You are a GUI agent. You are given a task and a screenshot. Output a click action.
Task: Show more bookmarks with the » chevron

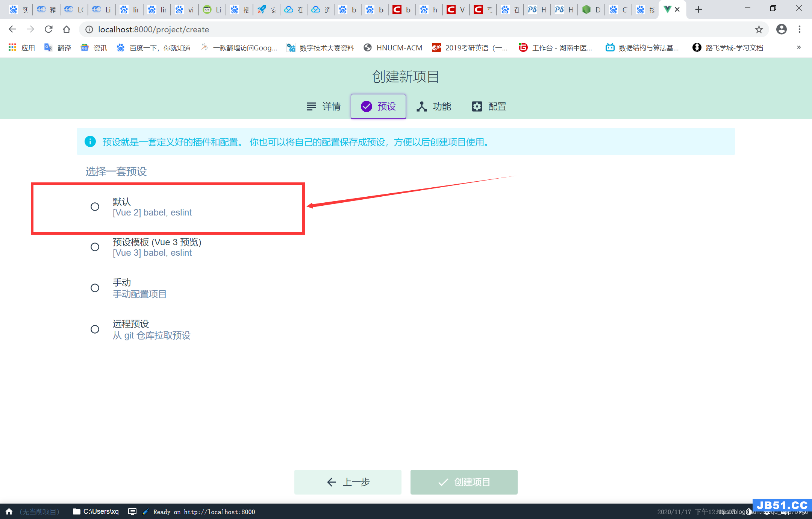click(799, 47)
